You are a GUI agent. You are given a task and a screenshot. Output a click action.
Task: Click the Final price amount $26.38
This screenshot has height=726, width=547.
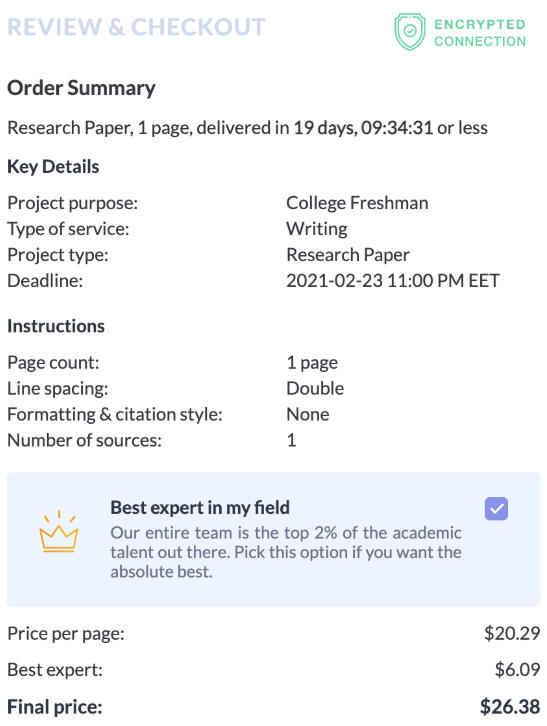(510, 707)
